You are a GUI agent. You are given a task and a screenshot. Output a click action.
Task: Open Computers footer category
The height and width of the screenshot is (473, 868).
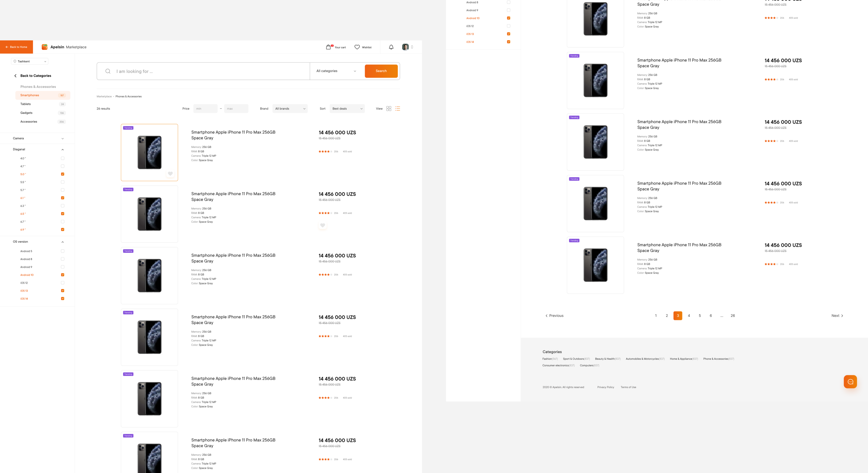pos(589,365)
